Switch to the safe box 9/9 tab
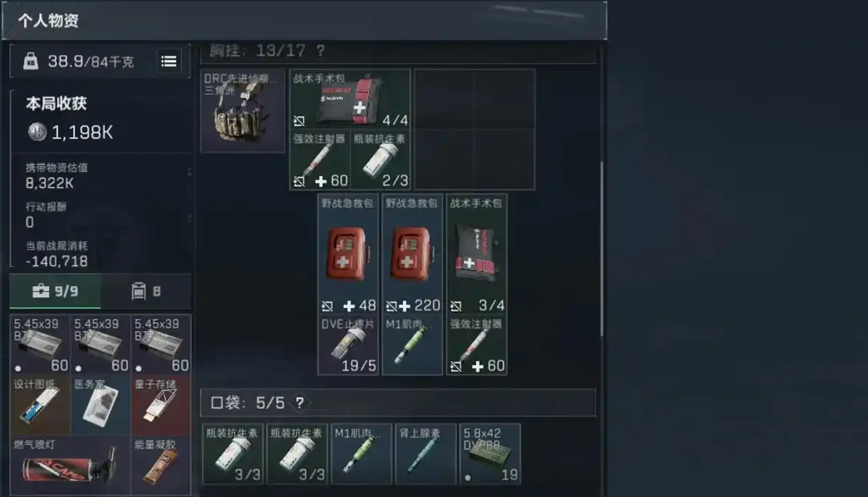This screenshot has height=497, width=868. pos(55,291)
